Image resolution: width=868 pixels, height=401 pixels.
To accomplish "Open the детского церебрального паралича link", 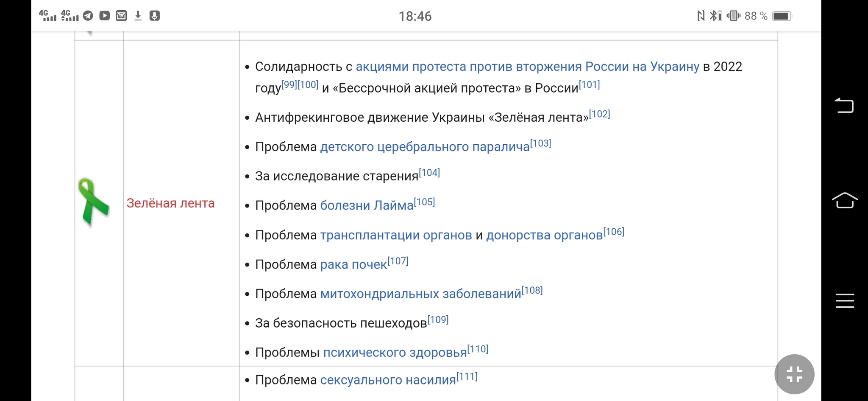I will tap(425, 147).
